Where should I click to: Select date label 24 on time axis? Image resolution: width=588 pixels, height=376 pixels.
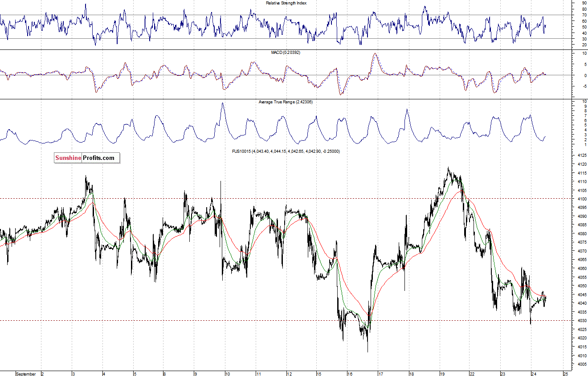point(533,374)
